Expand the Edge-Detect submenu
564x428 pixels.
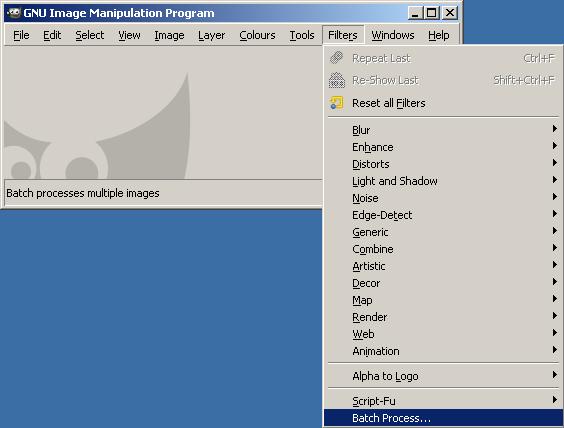tap(443, 215)
